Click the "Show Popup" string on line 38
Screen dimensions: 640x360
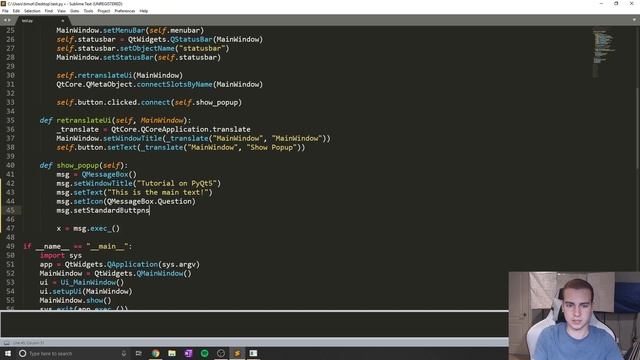tap(272, 147)
